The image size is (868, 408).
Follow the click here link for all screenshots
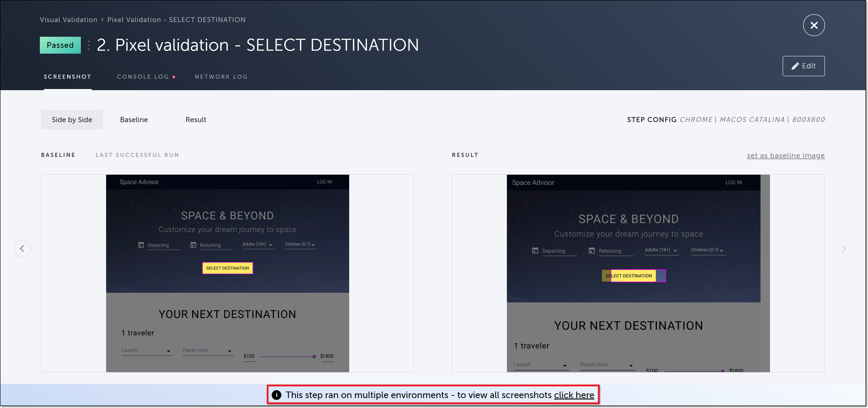pyautogui.click(x=574, y=395)
